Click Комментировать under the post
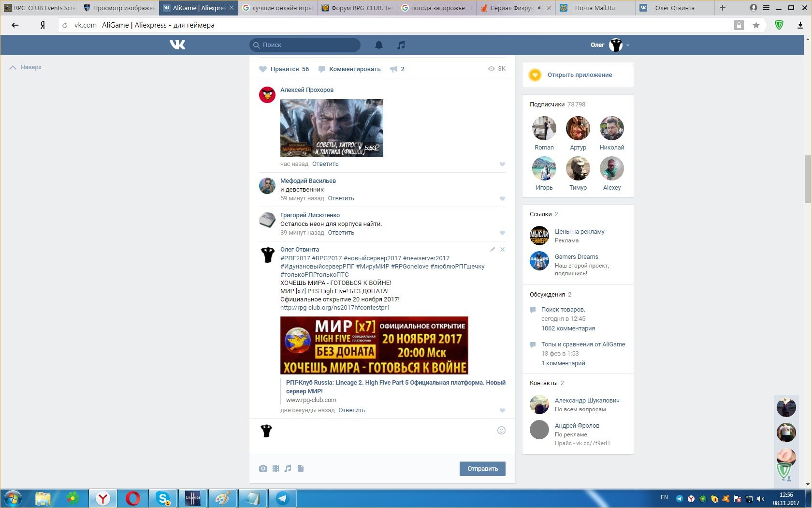 point(349,69)
